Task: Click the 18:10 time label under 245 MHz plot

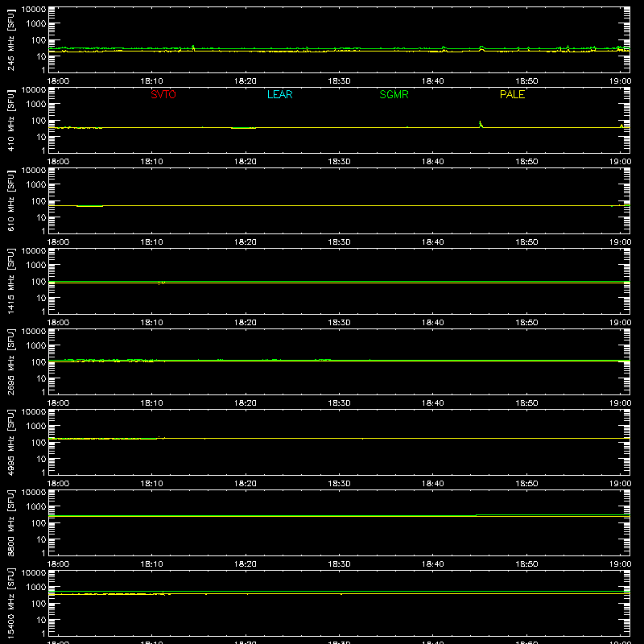Action: pyautogui.click(x=151, y=81)
